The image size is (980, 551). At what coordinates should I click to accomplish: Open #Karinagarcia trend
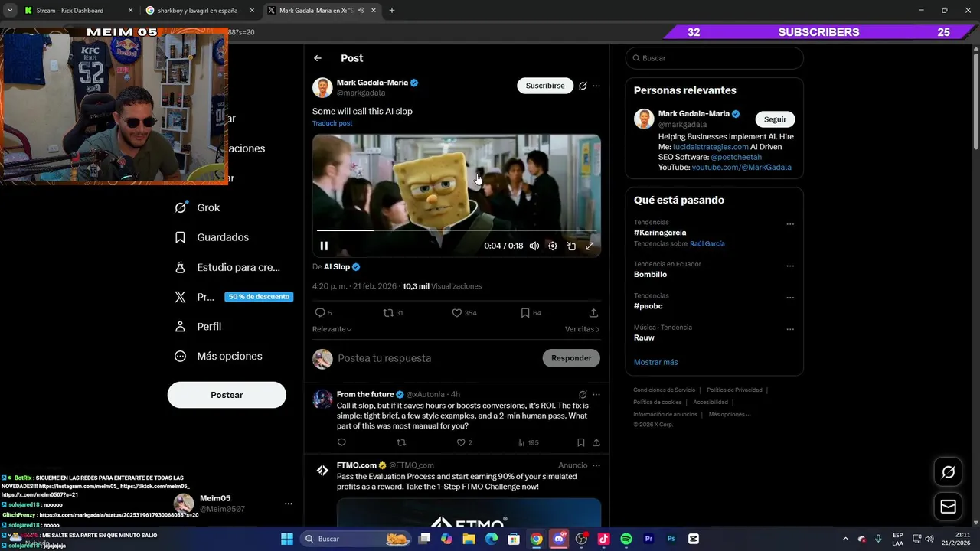click(x=660, y=233)
